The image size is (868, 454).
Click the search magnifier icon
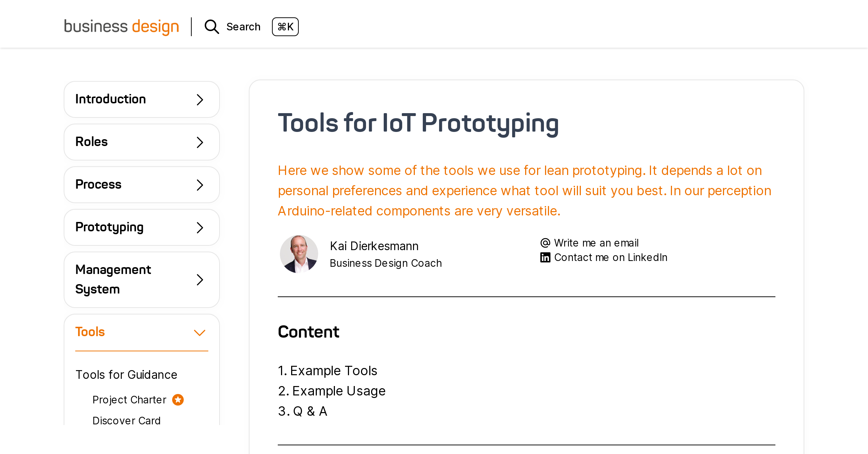point(212,27)
